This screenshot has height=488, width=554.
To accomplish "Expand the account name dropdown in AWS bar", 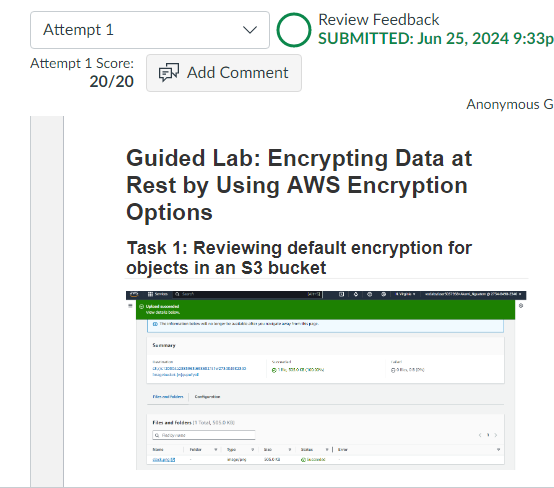I will click(x=473, y=294).
